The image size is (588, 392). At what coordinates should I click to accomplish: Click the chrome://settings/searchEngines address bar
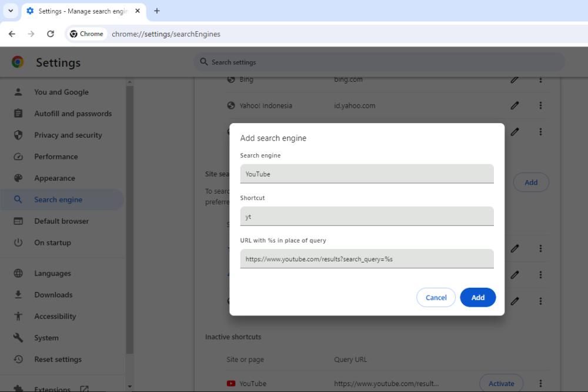[166, 34]
